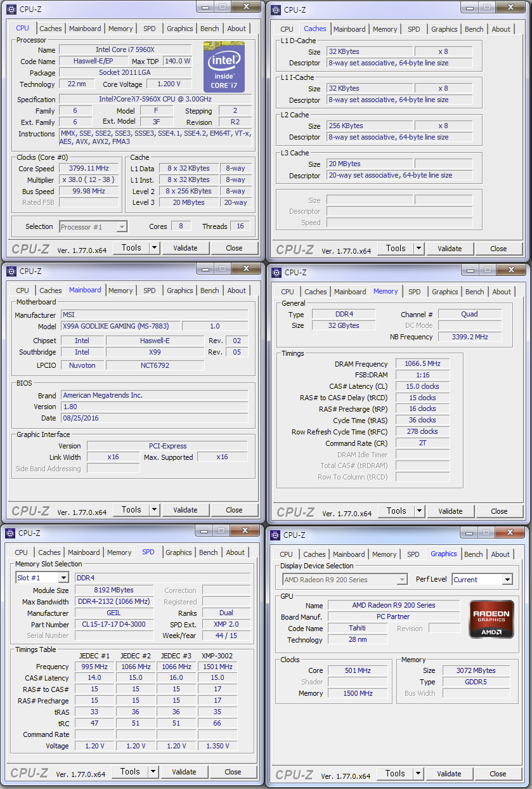
Task: Click the GPU Code Name Tahiti value
Action: (358, 628)
